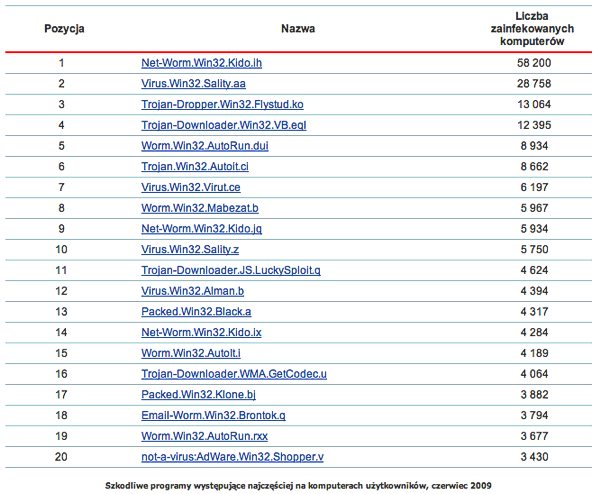Select the value 58 200
Viewport: 600px width, 494px height.
pyautogui.click(x=534, y=63)
